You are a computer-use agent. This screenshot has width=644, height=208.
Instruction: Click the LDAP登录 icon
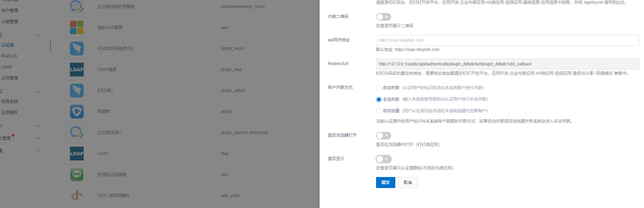tap(77, 70)
